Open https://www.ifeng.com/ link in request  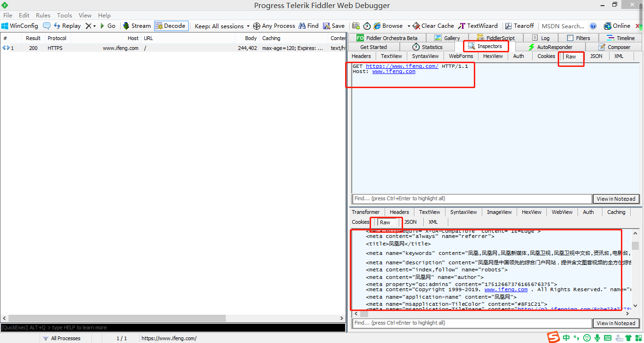[x=402, y=66]
